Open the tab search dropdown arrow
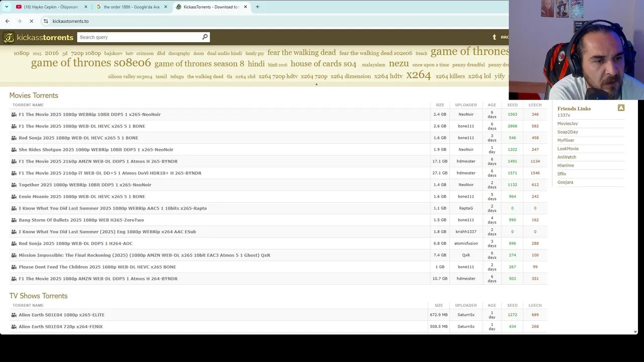The image size is (644, 362). click(7, 7)
